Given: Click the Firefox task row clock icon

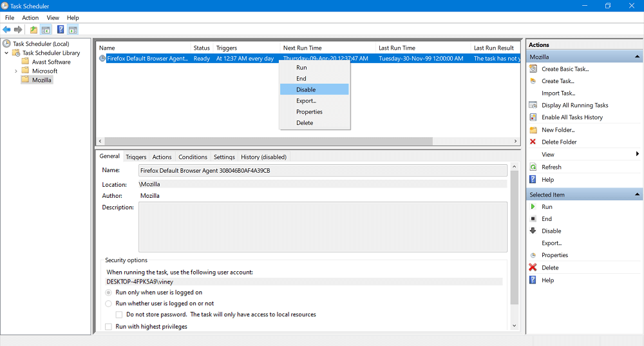Looking at the screenshot, I should click(102, 59).
